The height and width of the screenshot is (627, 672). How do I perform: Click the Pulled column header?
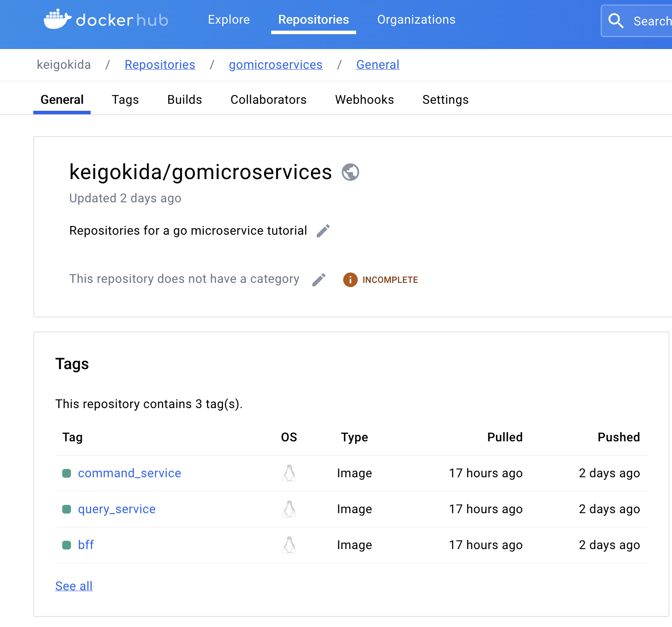(x=505, y=437)
